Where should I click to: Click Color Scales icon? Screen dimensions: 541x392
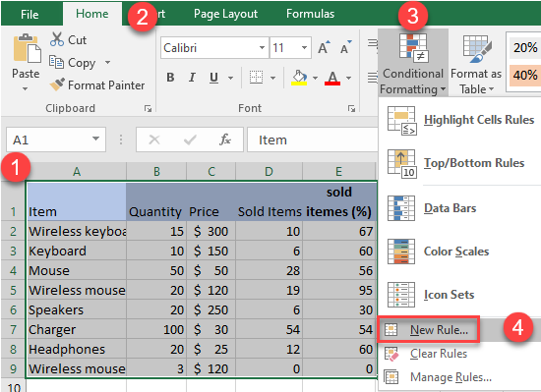pyautogui.click(x=401, y=252)
